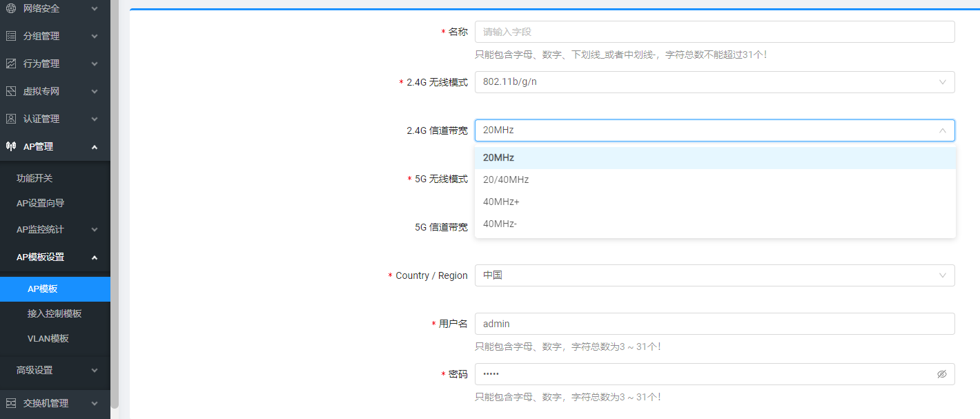980x419 pixels.
Task: Open the 2.4G 无线模式 dropdown
Action: point(714,82)
